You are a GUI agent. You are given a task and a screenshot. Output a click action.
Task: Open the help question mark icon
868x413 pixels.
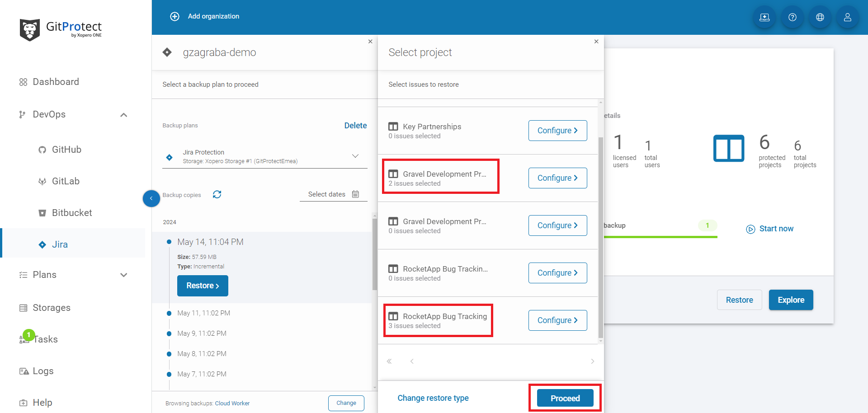tap(792, 17)
